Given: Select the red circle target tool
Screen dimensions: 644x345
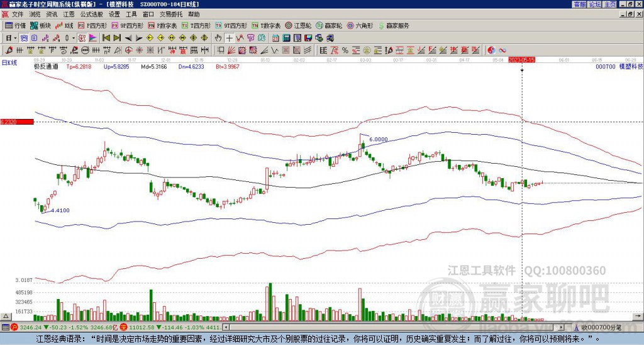Looking at the screenshot, I should point(128,50).
